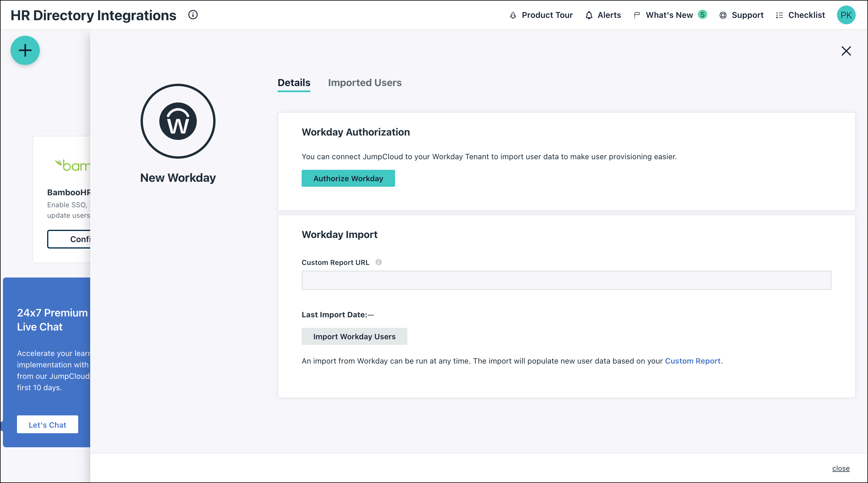
Task: Open Support lifebuoy icon
Action: tap(723, 15)
